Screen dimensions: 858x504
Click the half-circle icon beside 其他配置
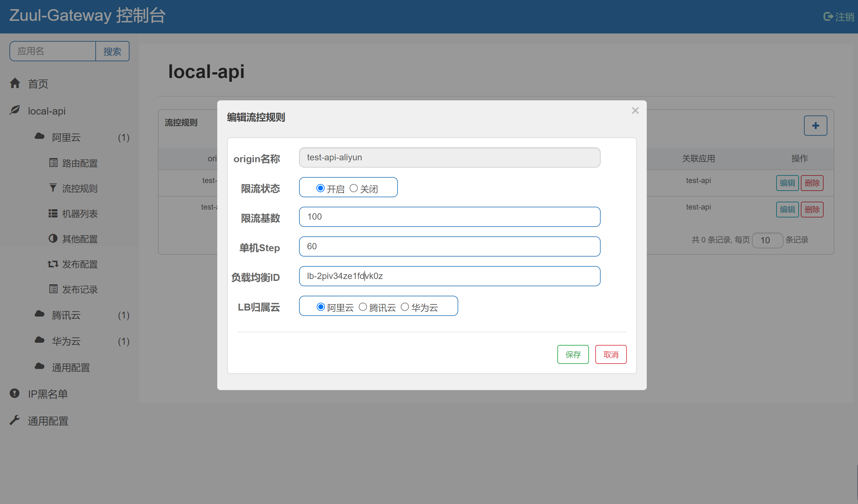(53, 239)
